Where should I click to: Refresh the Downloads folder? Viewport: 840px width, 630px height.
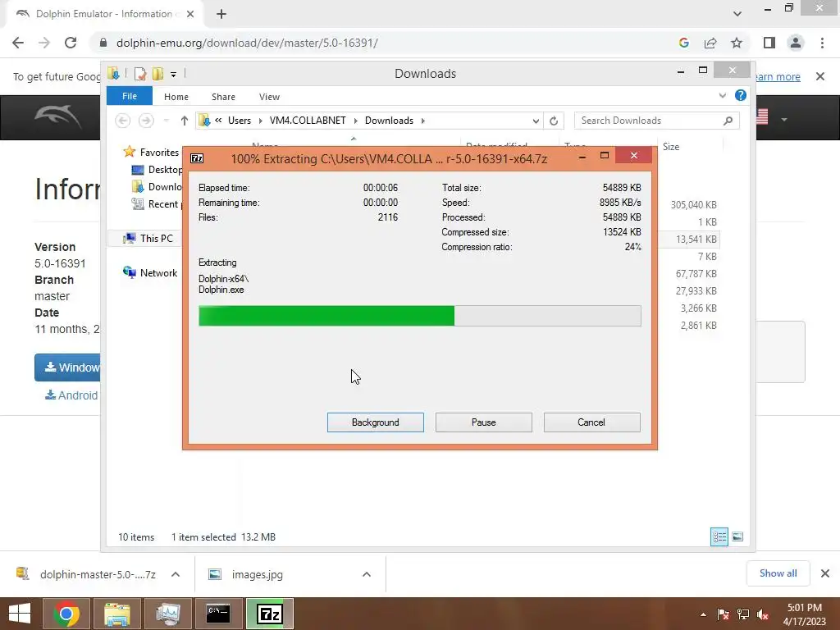(554, 121)
